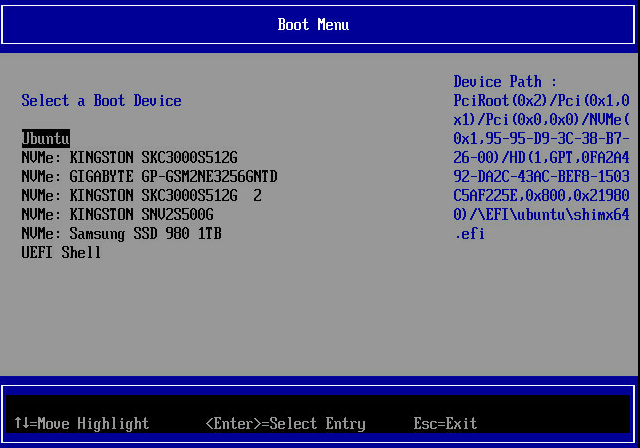The width and height of the screenshot is (640, 448).
Task: Click the up-down arrows icon in footer
Action: 20,424
